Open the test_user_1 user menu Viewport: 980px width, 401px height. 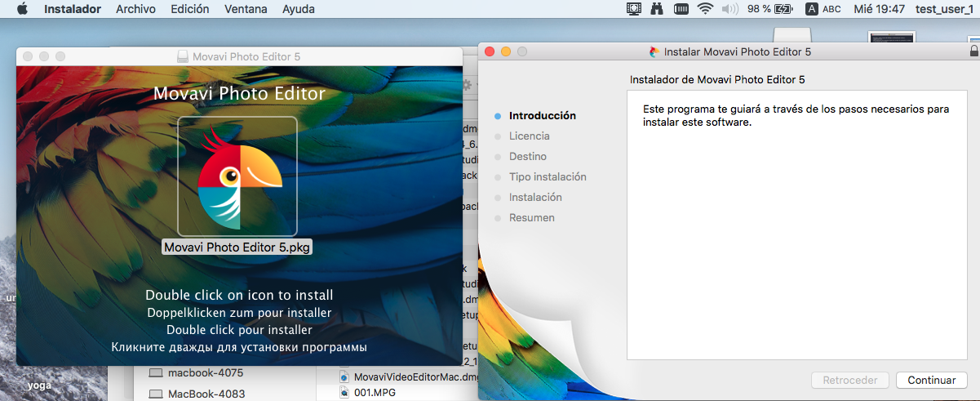pyautogui.click(x=944, y=9)
